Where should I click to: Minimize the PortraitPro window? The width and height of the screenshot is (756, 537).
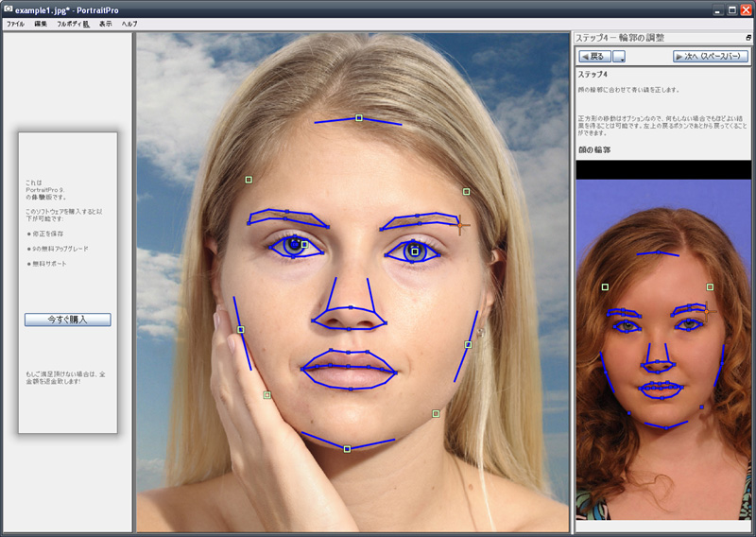718,9
